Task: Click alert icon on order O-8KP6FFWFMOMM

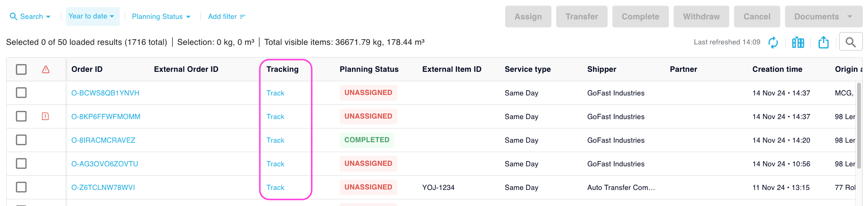Action: pos(45,116)
